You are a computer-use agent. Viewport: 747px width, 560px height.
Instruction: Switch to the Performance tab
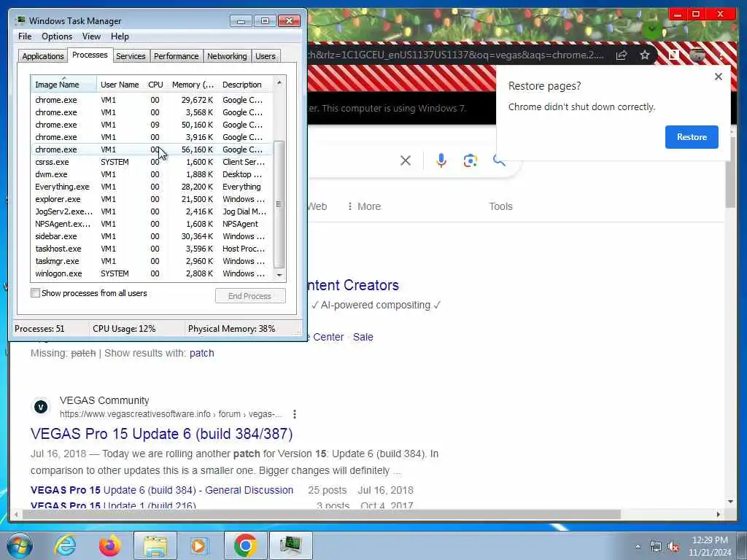click(177, 56)
